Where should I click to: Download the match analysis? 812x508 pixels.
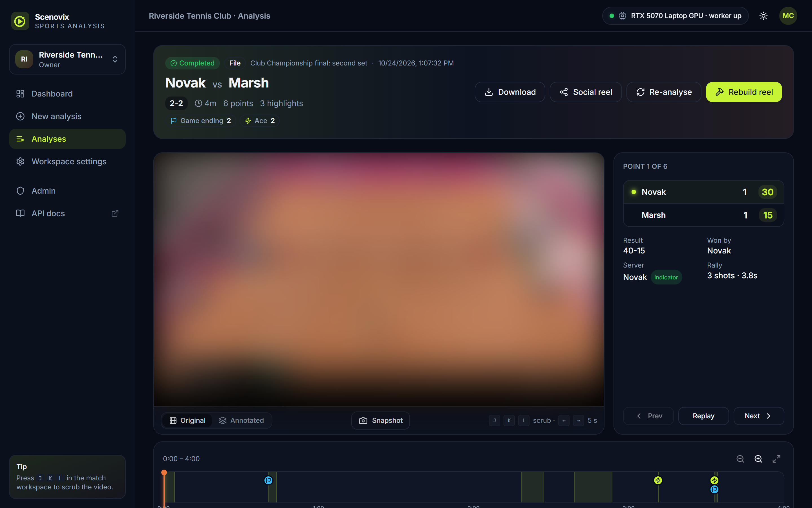pyautogui.click(x=510, y=92)
